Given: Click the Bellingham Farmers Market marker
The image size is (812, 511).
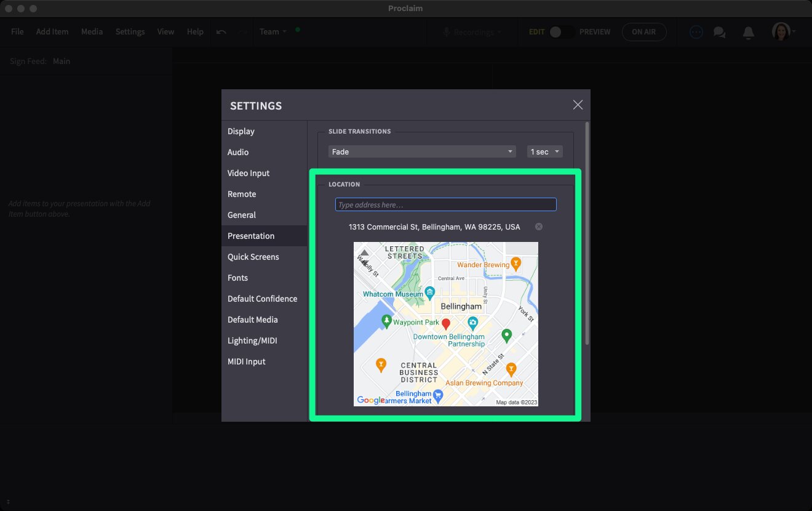Looking at the screenshot, I should (x=438, y=395).
